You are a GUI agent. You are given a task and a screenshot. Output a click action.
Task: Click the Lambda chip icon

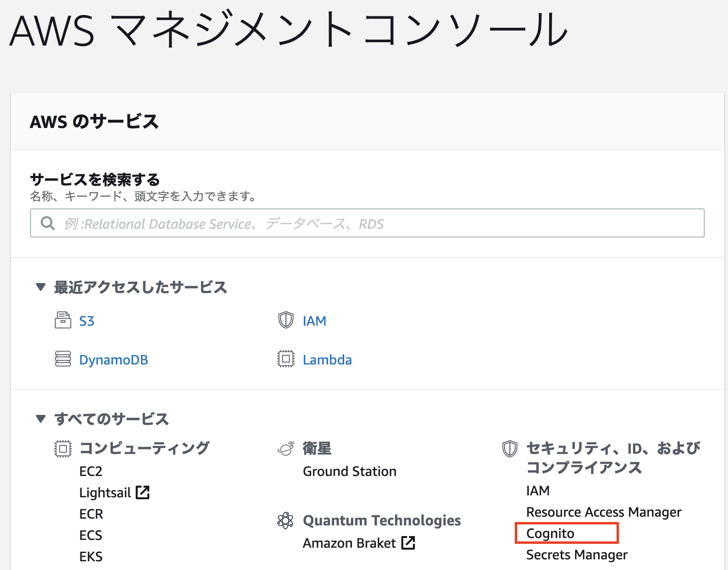coord(286,359)
